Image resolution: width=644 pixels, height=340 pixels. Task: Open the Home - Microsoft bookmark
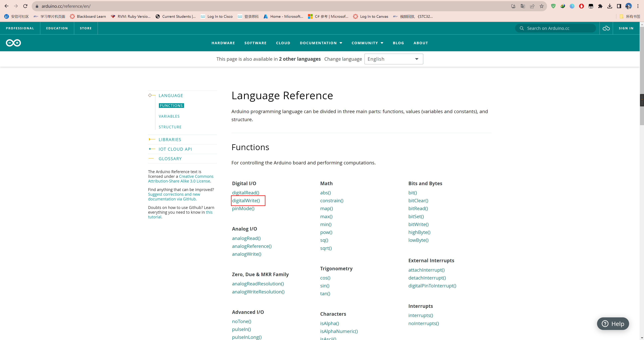[283, 16]
